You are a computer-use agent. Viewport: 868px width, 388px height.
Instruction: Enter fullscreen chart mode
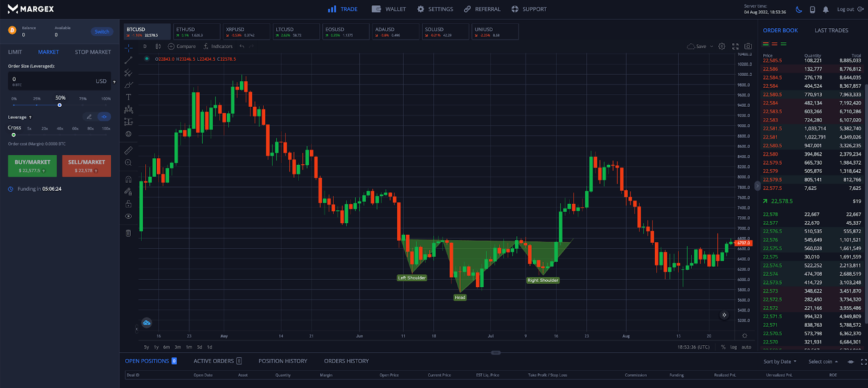click(736, 47)
